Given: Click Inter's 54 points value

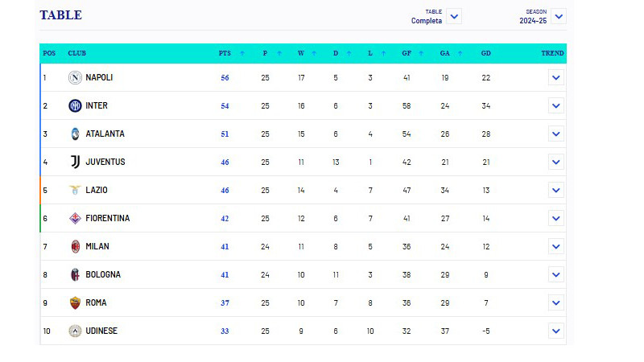Looking at the screenshot, I should pyautogui.click(x=225, y=106).
